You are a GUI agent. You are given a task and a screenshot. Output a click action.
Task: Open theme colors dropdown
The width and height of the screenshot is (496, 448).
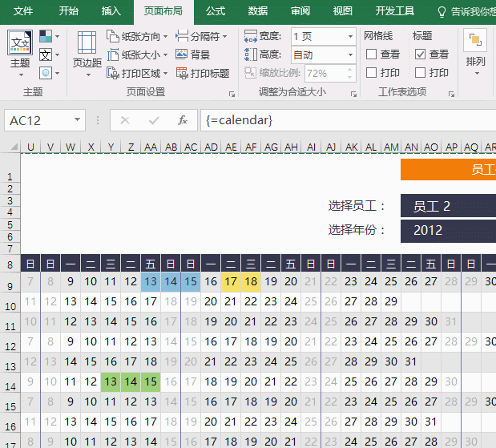(50, 36)
